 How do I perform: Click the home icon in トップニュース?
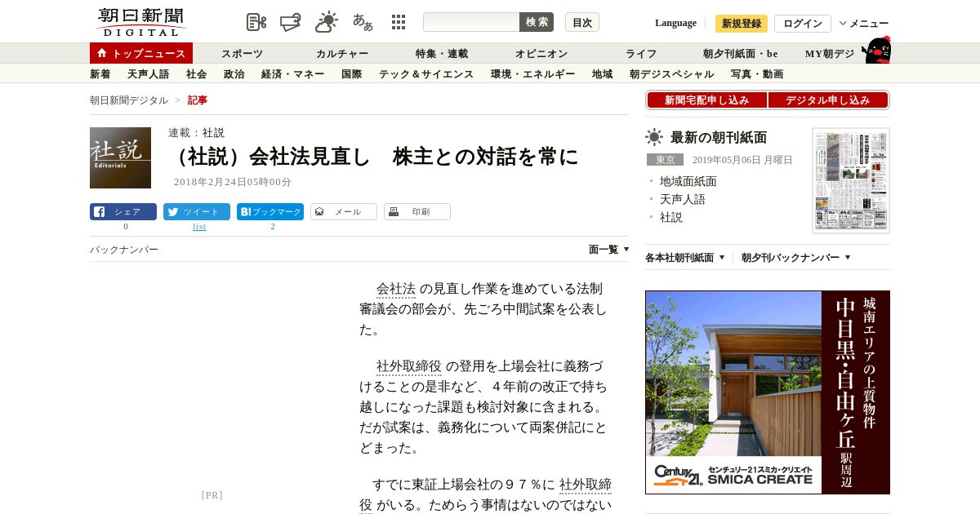coord(102,53)
